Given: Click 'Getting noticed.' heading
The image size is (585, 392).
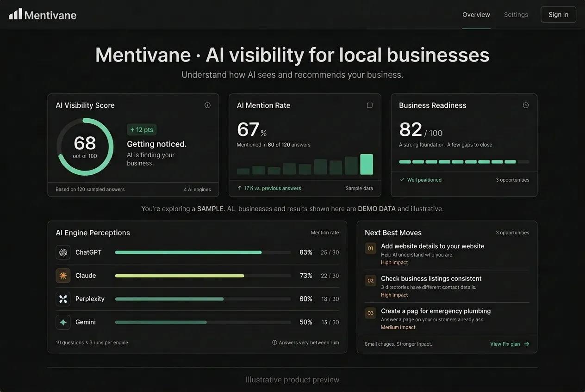Looking at the screenshot, I should [x=157, y=144].
